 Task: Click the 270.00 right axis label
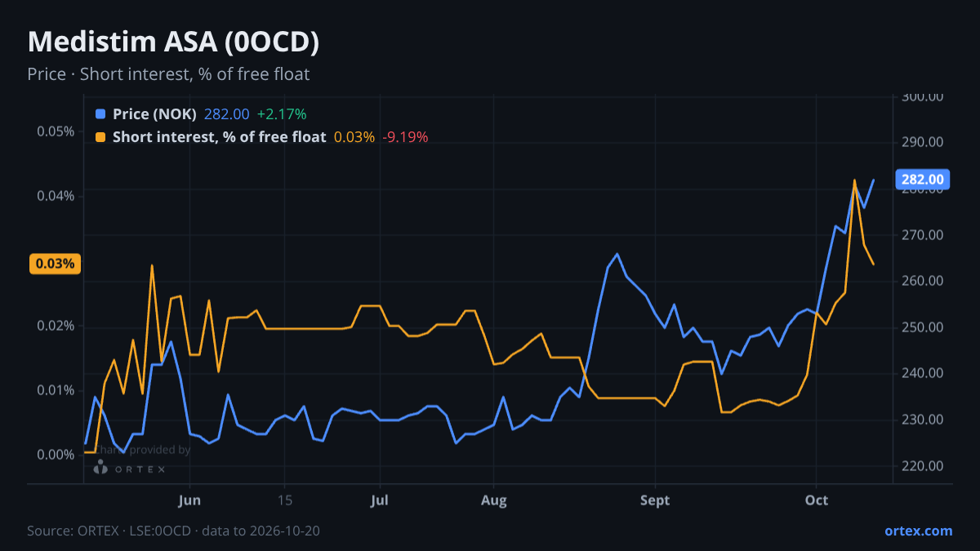(x=923, y=235)
